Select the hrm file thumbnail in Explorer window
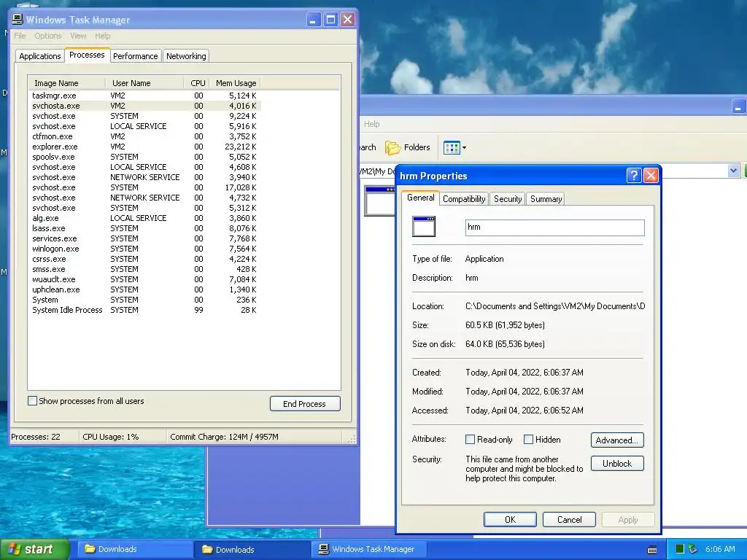Screen dimensions: 747x560 379,201
